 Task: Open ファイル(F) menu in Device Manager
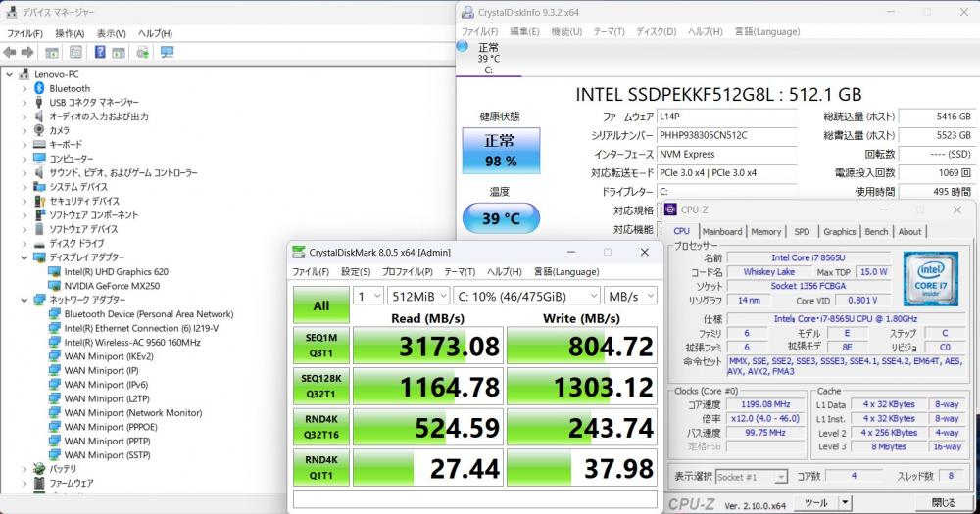pos(25,33)
